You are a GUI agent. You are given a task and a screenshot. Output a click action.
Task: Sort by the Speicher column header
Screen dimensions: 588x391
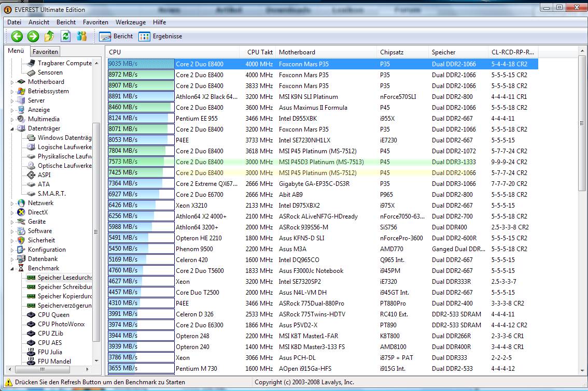pyautogui.click(x=458, y=52)
